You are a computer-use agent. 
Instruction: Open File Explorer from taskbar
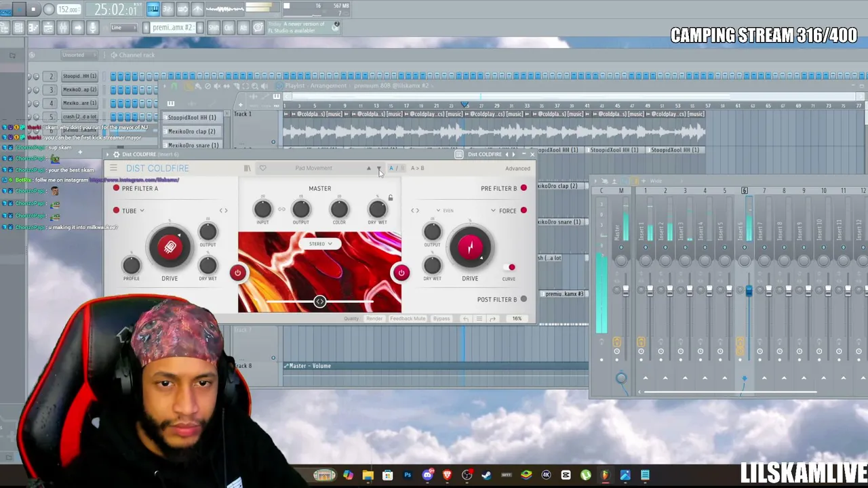(x=368, y=475)
